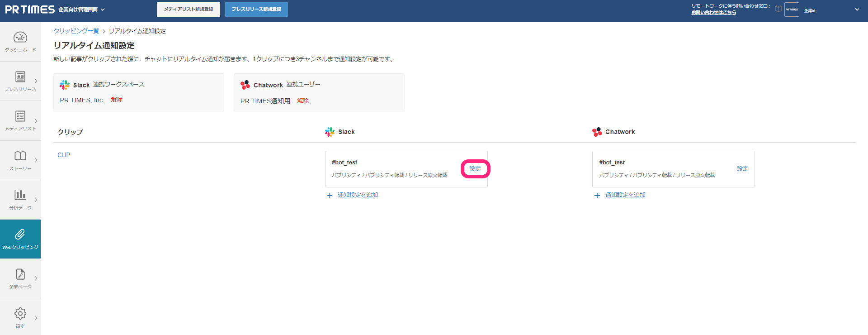Open the Story book sidebar icon
The image size is (868, 335).
[x=20, y=156]
